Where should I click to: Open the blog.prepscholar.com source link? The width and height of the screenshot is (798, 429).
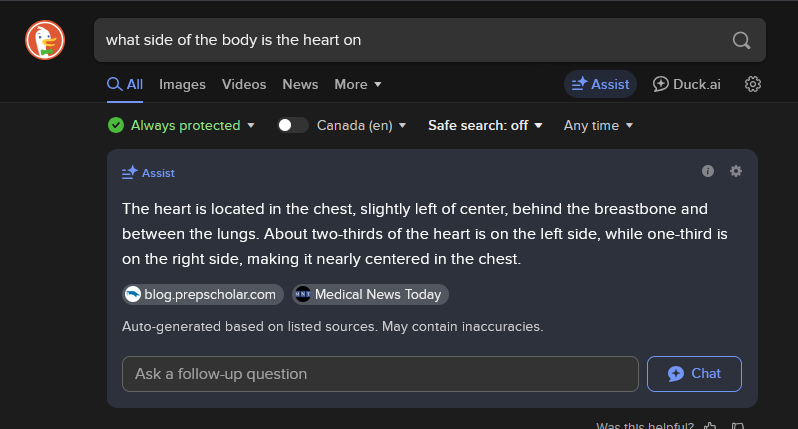[203, 294]
